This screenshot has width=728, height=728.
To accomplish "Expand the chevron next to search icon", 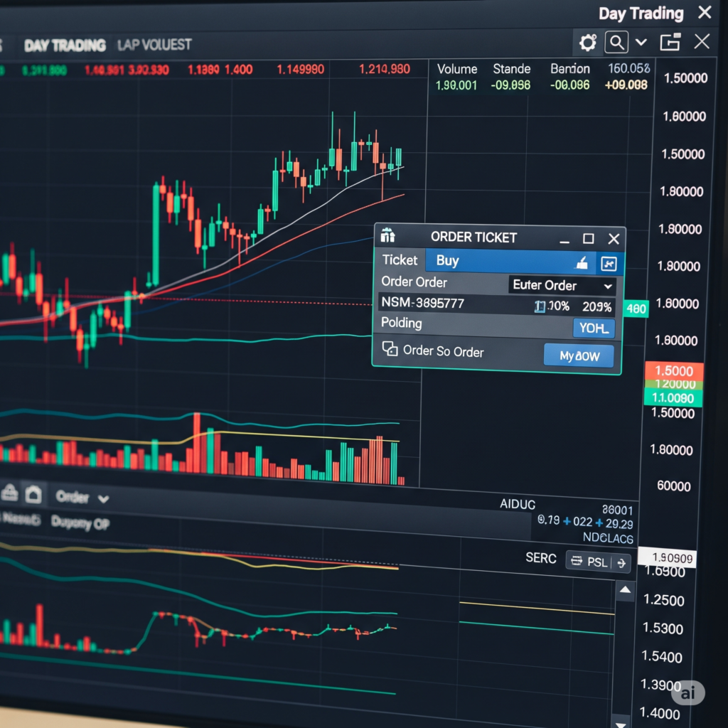I will pos(641,43).
